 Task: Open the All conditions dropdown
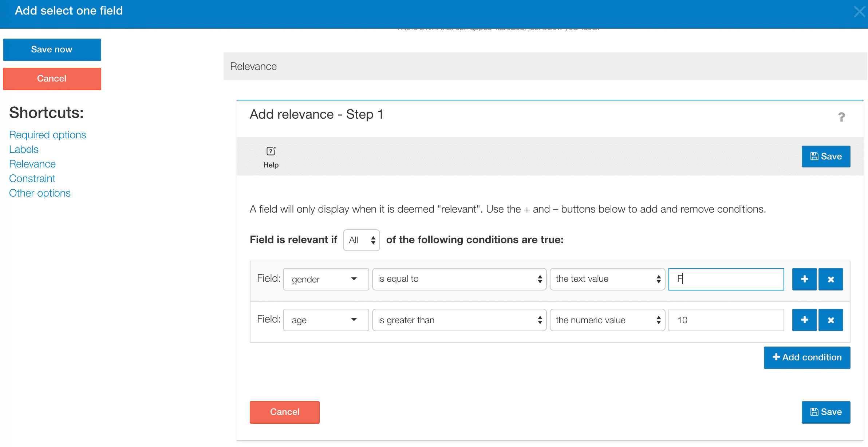click(361, 240)
